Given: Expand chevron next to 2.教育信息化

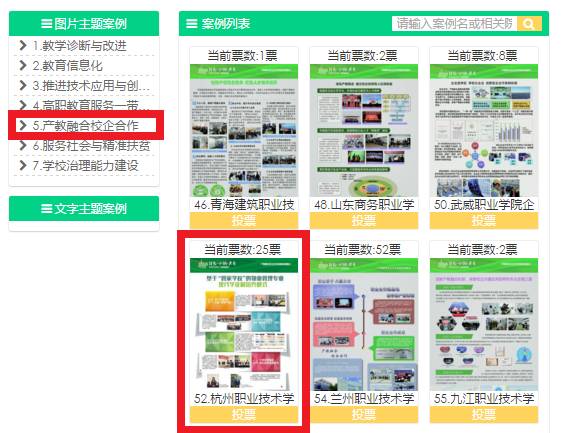Looking at the screenshot, I should [23, 65].
